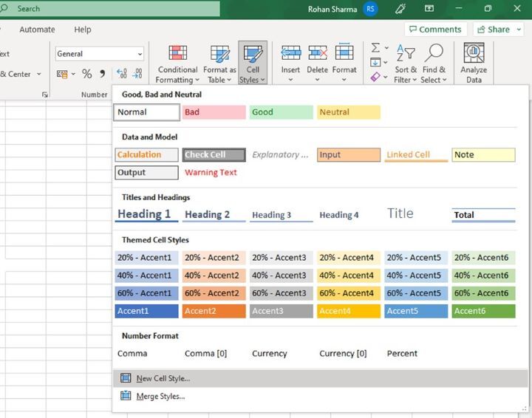The height and width of the screenshot is (418, 532).
Task: Expand the Merge & Center dropdown arrow
Action: tap(39, 74)
